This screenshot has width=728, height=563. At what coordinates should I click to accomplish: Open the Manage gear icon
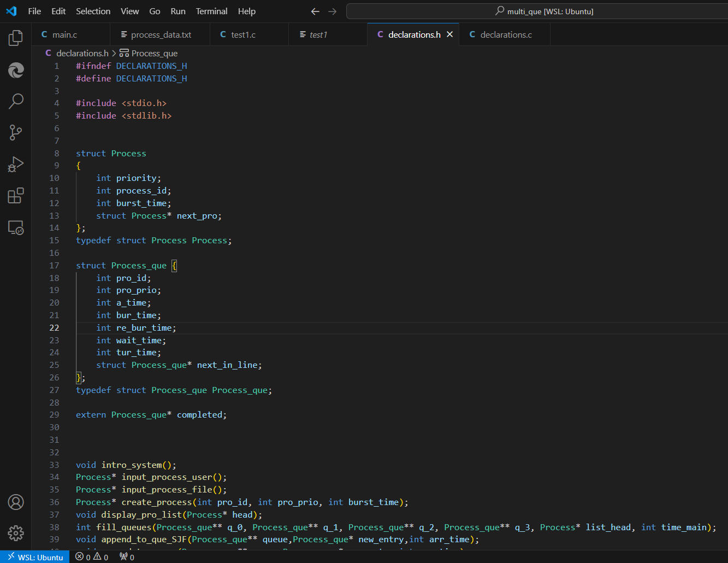(16, 533)
